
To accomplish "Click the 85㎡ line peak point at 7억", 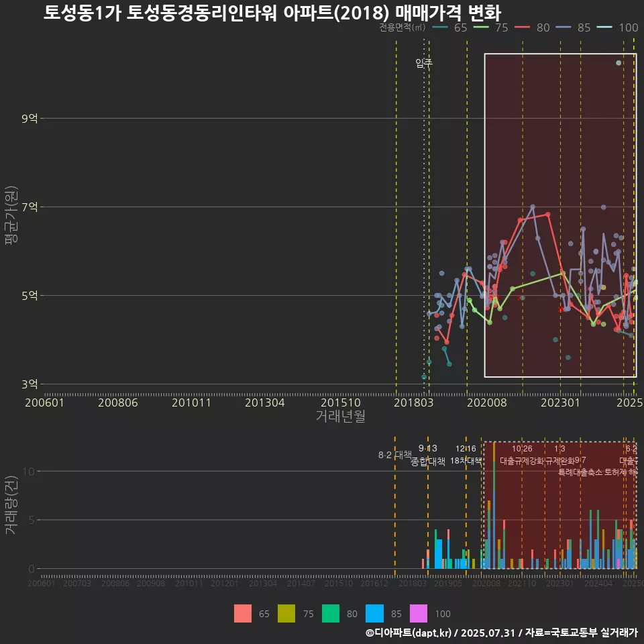I will (x=533, y=207).
